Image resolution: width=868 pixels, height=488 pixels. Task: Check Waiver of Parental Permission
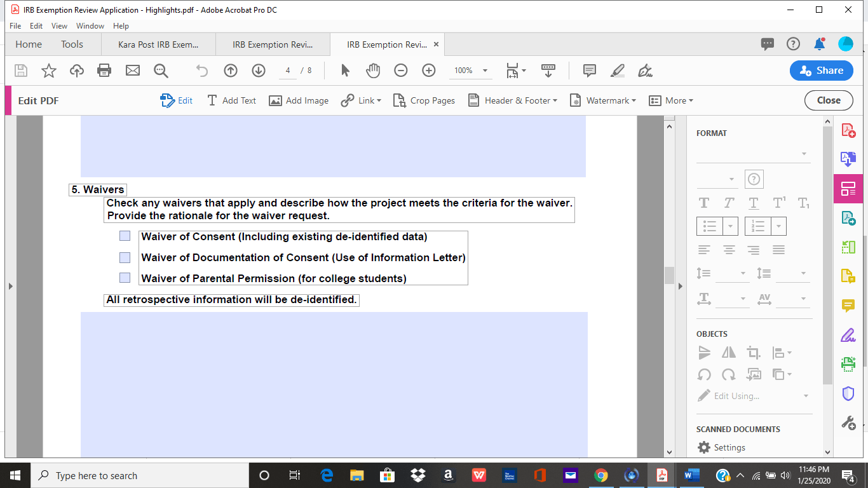[x=125, y=277]
